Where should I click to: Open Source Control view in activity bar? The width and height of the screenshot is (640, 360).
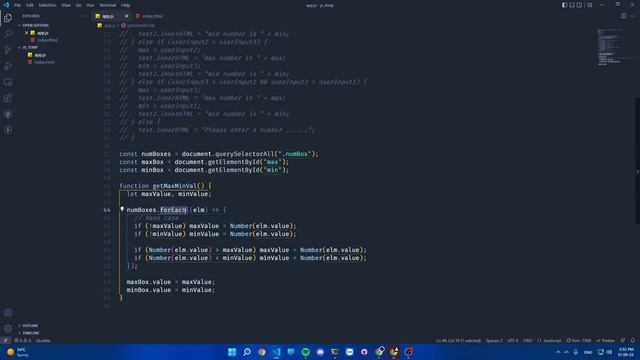(x=8, y=50)
